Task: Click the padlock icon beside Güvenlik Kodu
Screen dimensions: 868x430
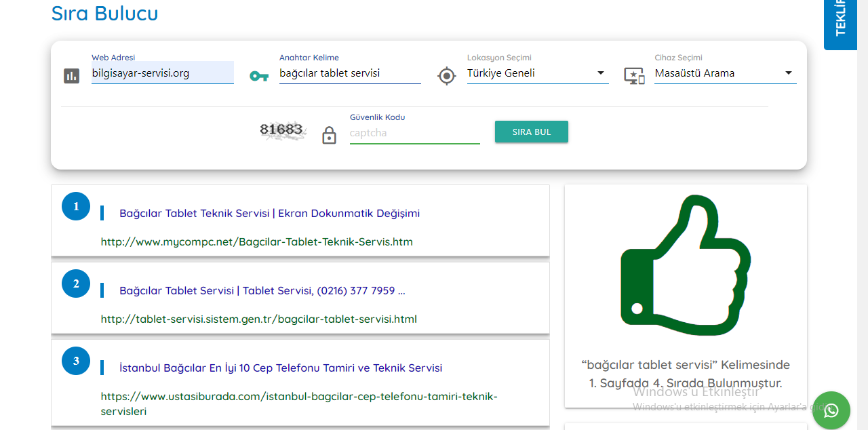Action: [x=329, y=135]
